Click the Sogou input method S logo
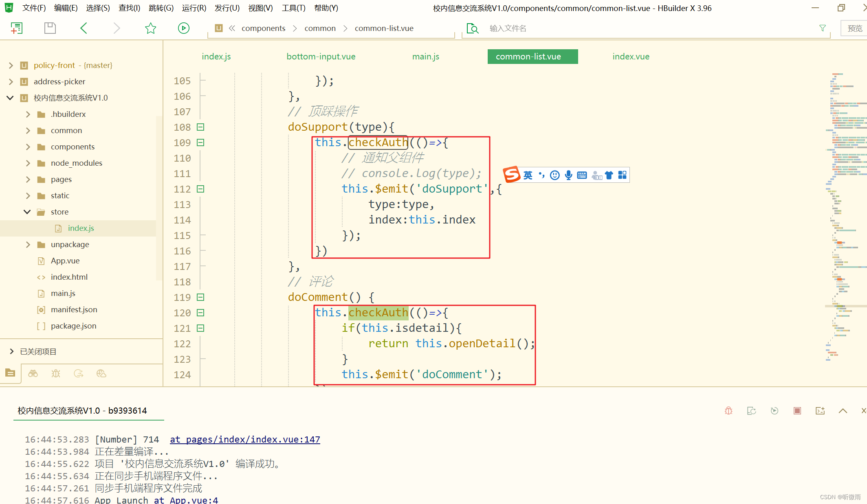 [x=512, y=175]
